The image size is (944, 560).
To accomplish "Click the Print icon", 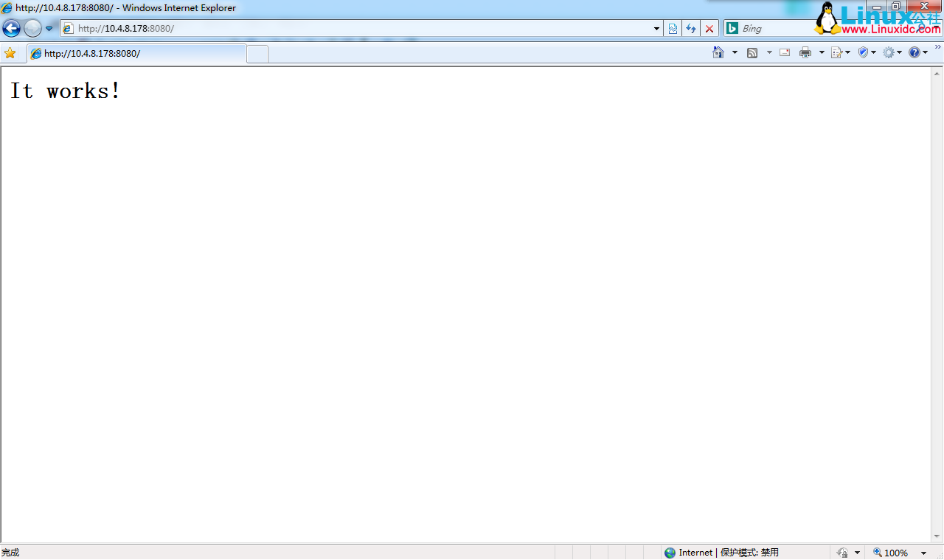I will click(805, 52).
